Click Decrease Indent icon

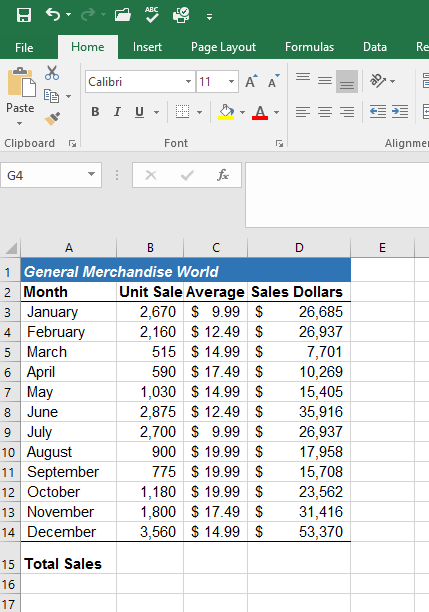click(x=378, y=112)
